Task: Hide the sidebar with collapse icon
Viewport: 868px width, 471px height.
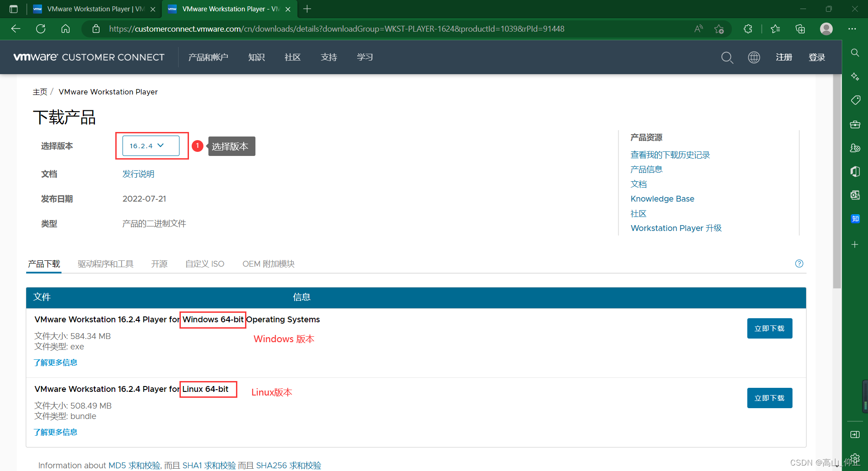Action: [855, 434]
